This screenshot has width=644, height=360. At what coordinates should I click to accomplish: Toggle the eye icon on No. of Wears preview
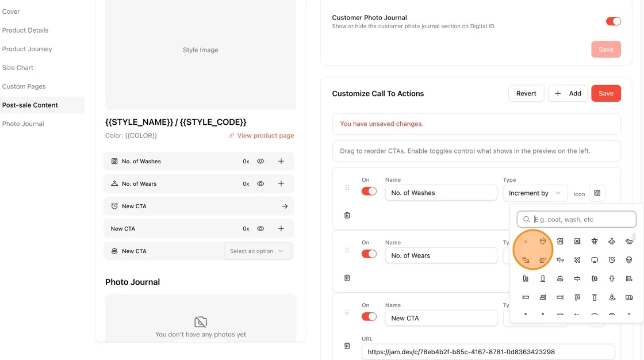(x=260, y=183)
